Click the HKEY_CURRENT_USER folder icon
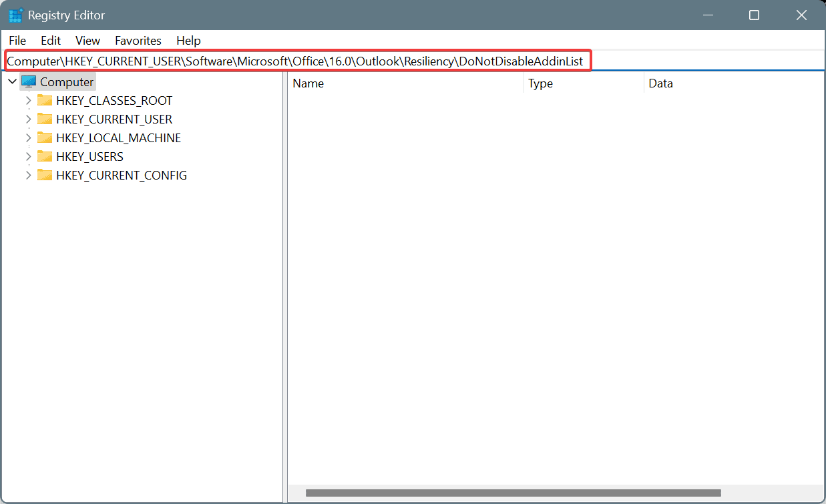The image size is (826, 504). pos(45,119)
